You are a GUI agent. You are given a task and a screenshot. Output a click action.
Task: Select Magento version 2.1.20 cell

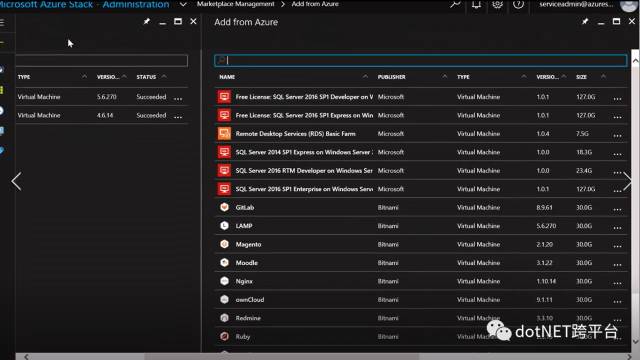(x=544, y=244)
